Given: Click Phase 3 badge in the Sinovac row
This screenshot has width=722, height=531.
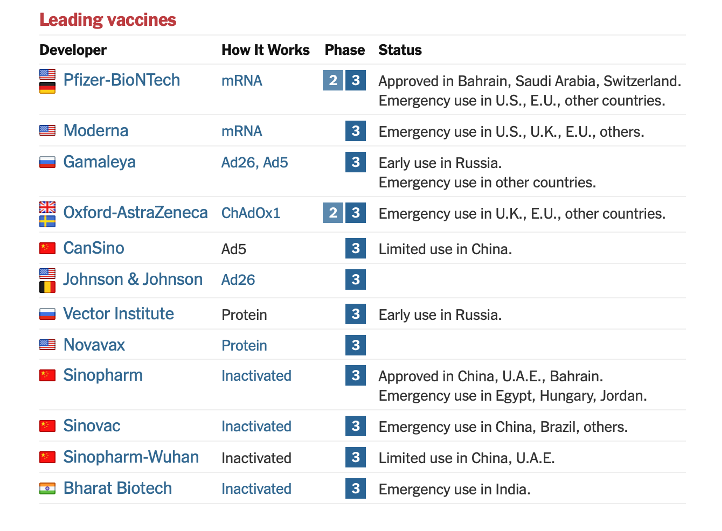Looking at the screenshot, I should [x=355, y=427].
